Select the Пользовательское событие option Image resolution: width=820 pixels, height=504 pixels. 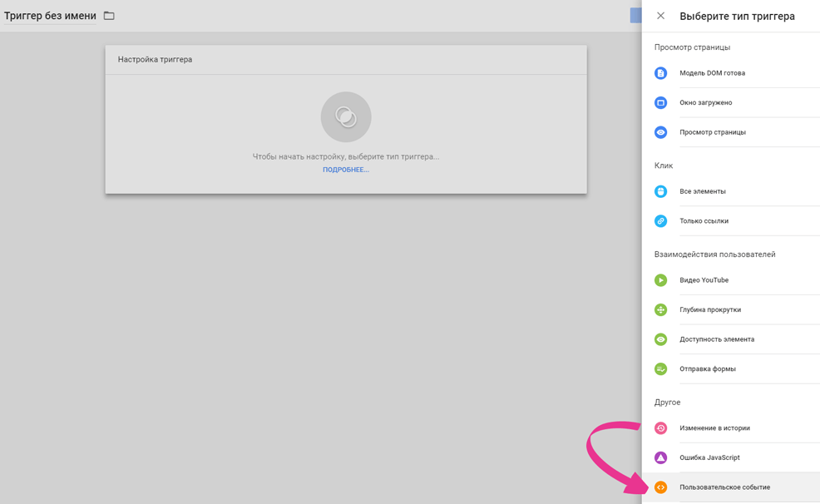point(724,487)
